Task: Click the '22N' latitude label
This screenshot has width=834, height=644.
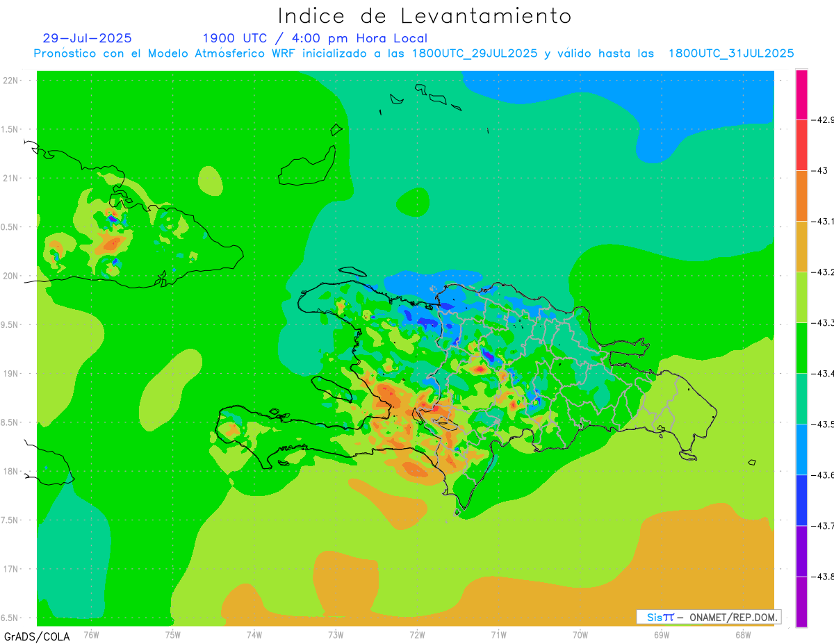Action: coord(11,81)
